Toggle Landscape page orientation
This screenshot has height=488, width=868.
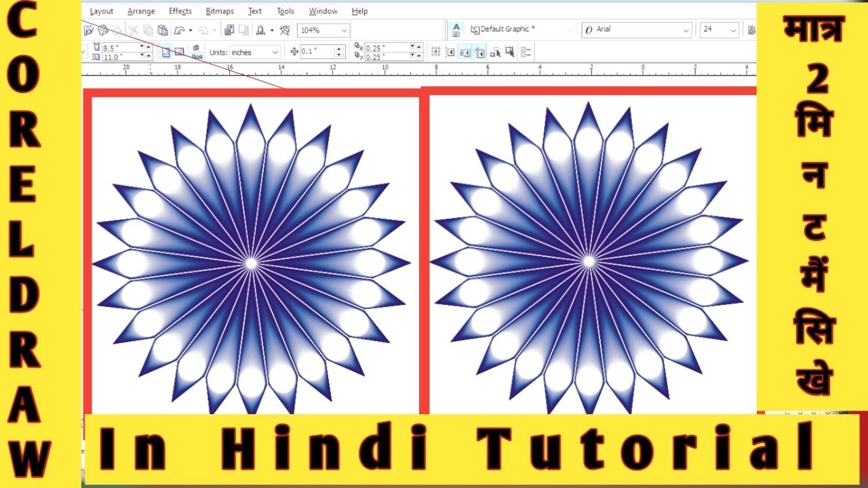pos(179,52)
